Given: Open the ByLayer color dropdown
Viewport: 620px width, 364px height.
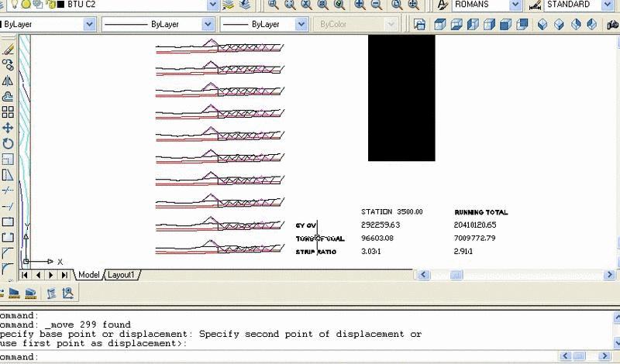Looking at the screenshot, I should pos(90,25).
